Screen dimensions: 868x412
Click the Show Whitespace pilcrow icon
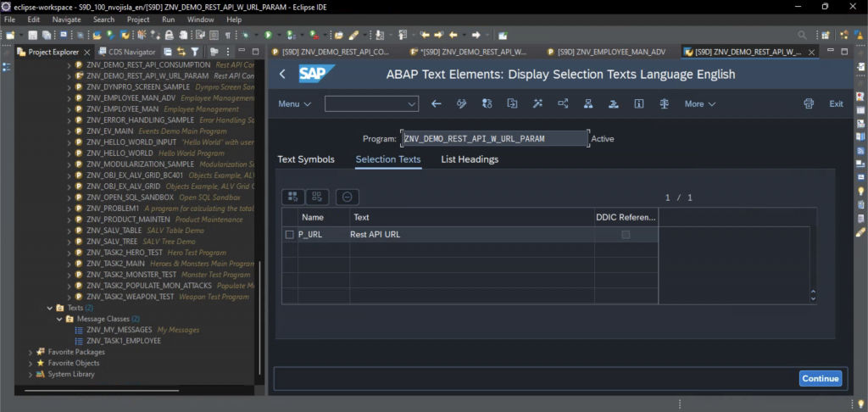227,36
